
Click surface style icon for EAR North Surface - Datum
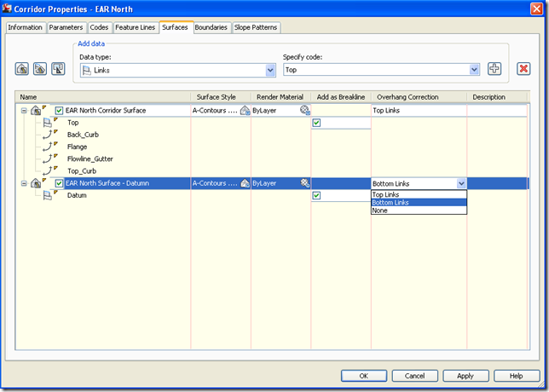click(x=246, y=183)
